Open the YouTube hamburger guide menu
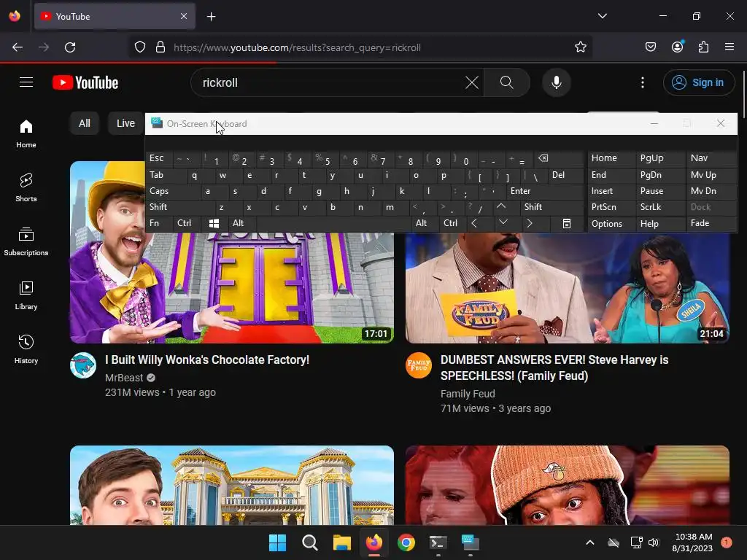Viewport: 747px width, 560px height. click(26, 82)
